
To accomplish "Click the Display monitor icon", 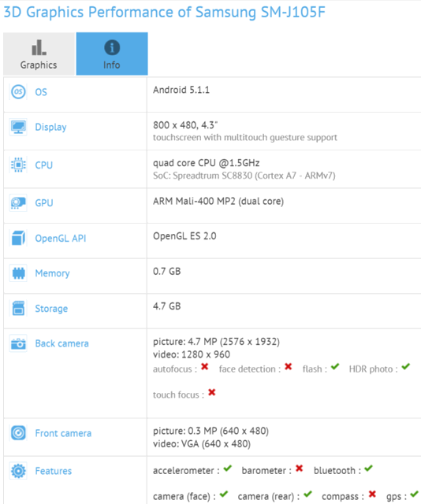I will [18, 128].
